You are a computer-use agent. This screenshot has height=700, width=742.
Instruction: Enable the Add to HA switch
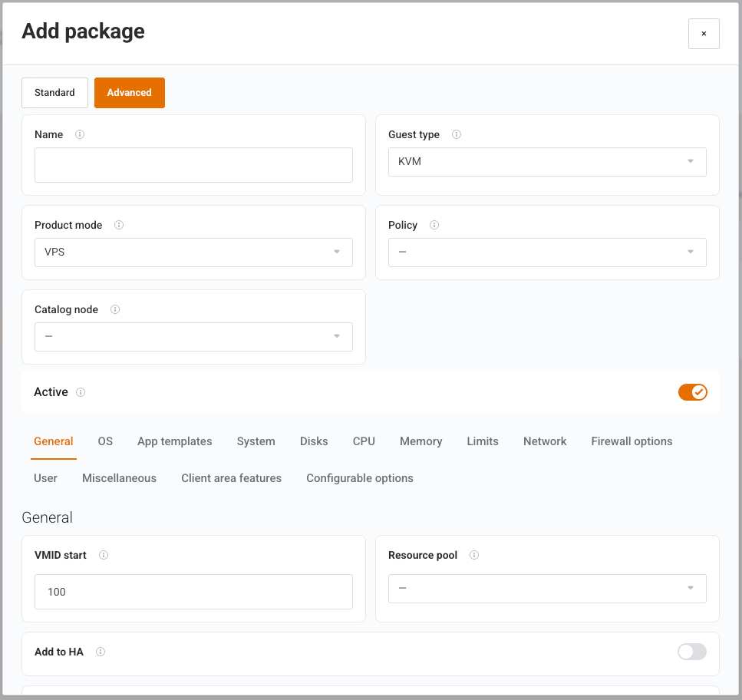[692, 652]
